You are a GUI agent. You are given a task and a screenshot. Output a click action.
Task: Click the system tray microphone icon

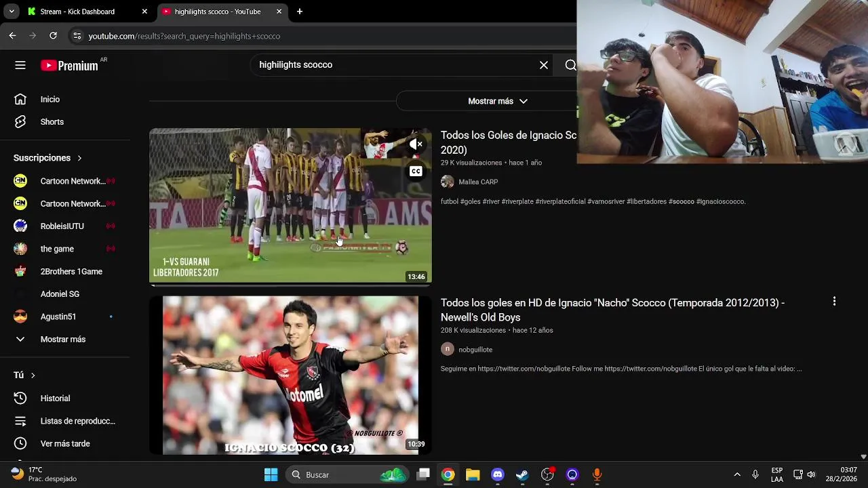tap(755, 474)
